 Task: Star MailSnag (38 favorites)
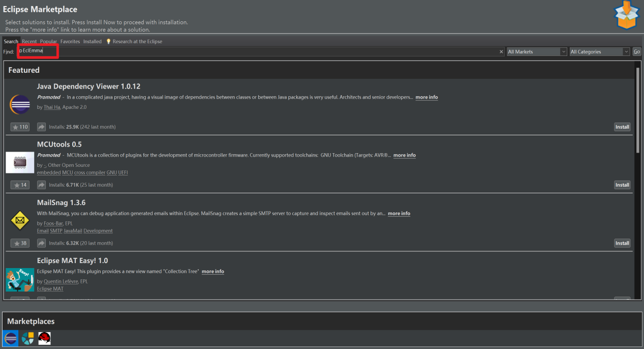tap(20, 243)
